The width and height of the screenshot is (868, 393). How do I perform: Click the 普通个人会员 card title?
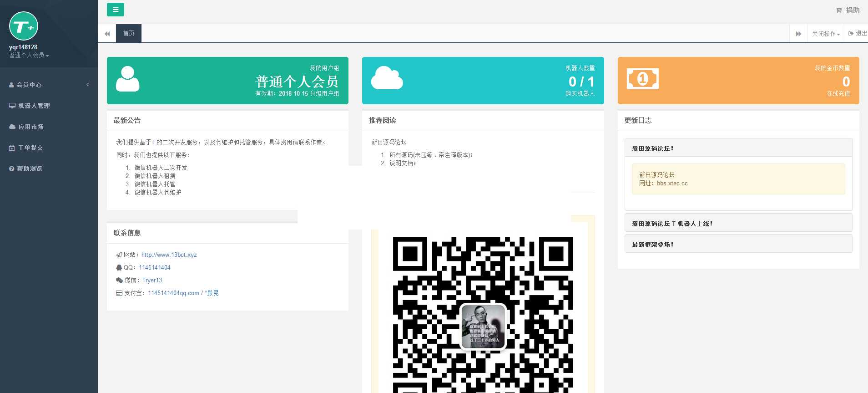pyautogui.click(x=297, y=82)
